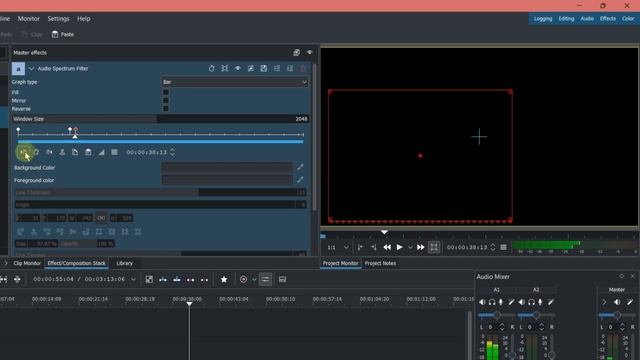The width and height of the screenshot is (640, 360).
Task: Reset the Audio Spectrum Filter effect
Action: 211,69
